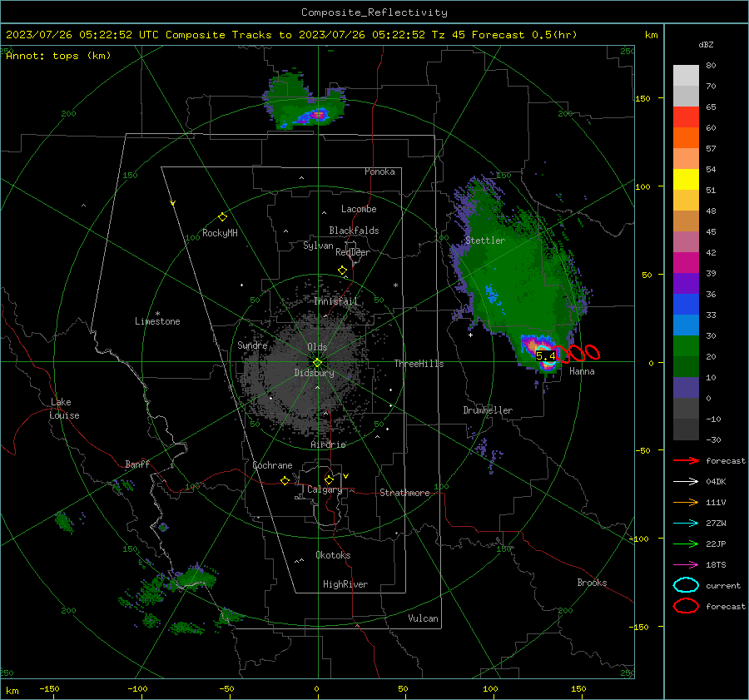Image resolution: width=749 pixels, height=700 pixels.
Task: Click the Innisfail city label
Action: tap(335, 301)
